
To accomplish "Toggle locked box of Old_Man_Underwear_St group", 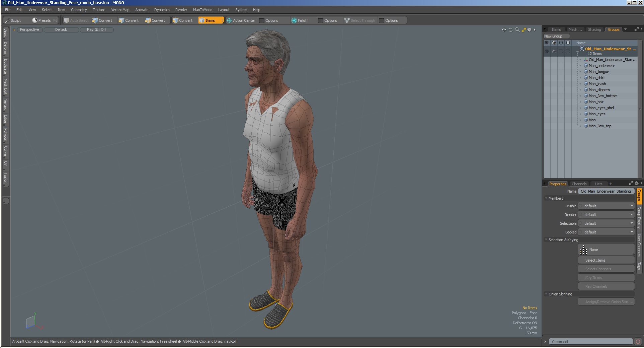I will point(568,51).
